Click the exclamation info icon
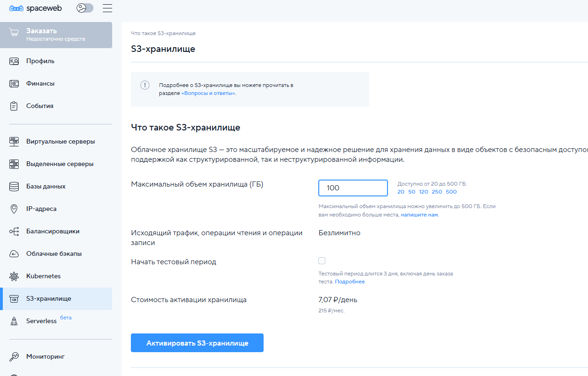Viewport: 588px width, 376px height. [x=145, y=85]
